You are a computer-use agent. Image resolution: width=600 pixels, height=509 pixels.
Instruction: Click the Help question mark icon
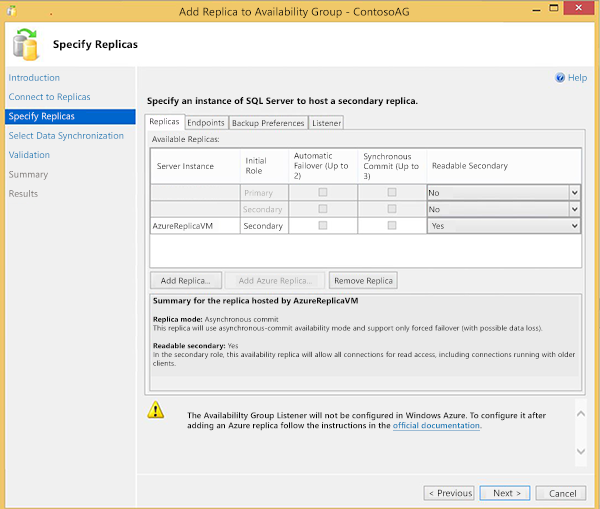(x=560, y=78)
